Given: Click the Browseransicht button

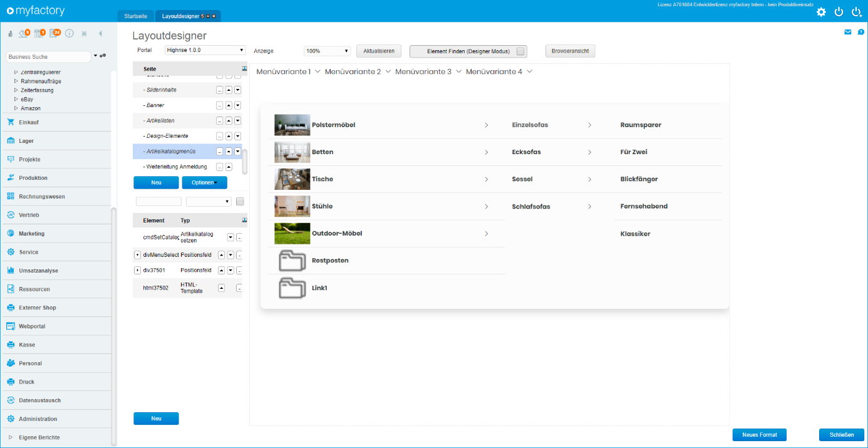Looking at the screenshot, I should tap(570, 51).
